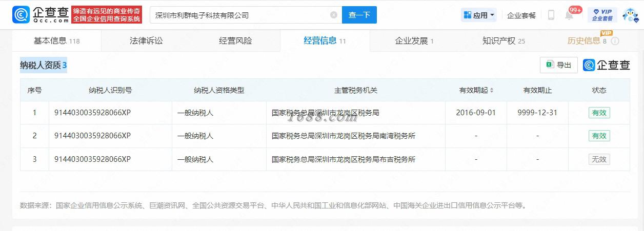Open the VIP 企业套餐 badge
Image resolution: width=644 pixels, height=231 pixels.
[x=602, y=15]
